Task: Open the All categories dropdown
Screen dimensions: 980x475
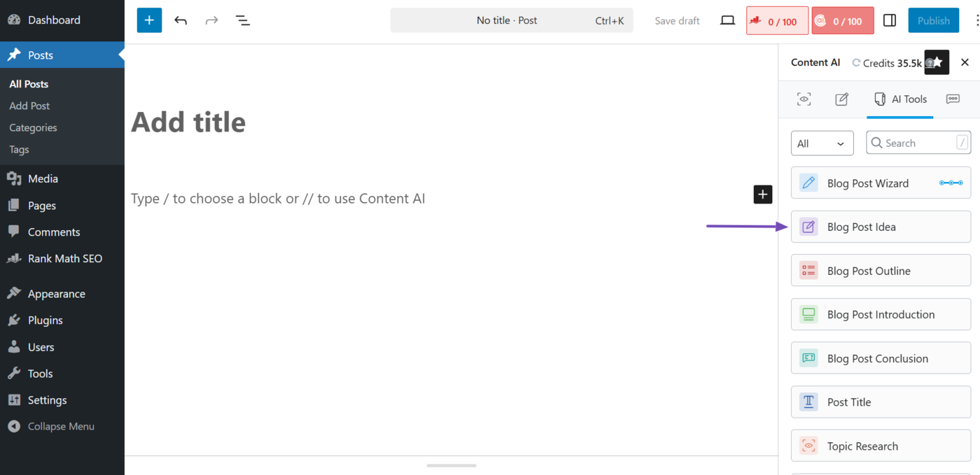Action: pos(822,143)
